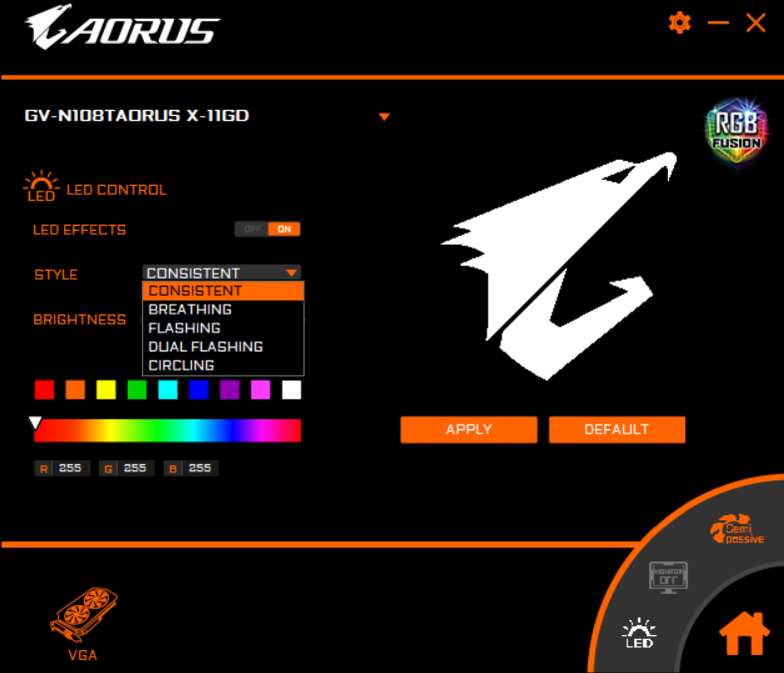Choose BREATHING from style list
Image resolution: width=784 pixels, height=673 pixels.
click(223, 310)
